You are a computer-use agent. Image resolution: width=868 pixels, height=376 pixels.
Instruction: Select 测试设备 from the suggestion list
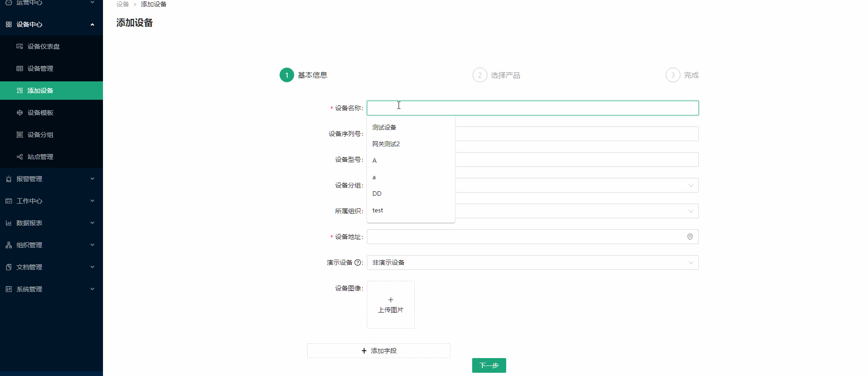384,127
